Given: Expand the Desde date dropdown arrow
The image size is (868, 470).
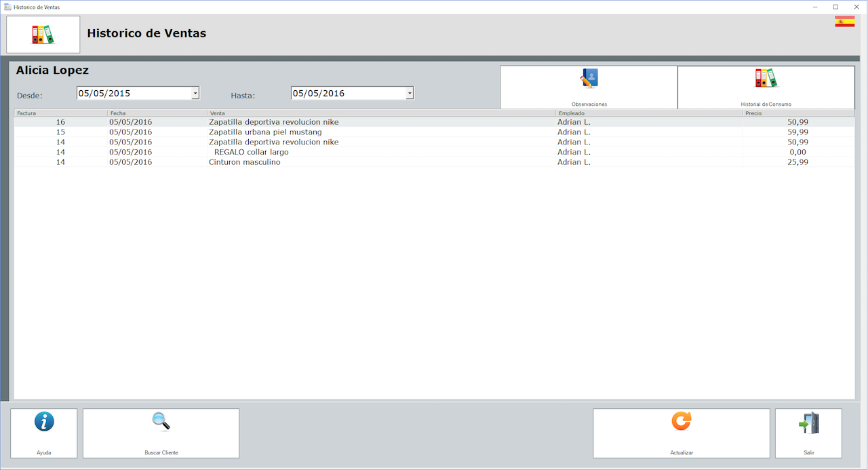Looking at the screenshot, I should [195, 94].
